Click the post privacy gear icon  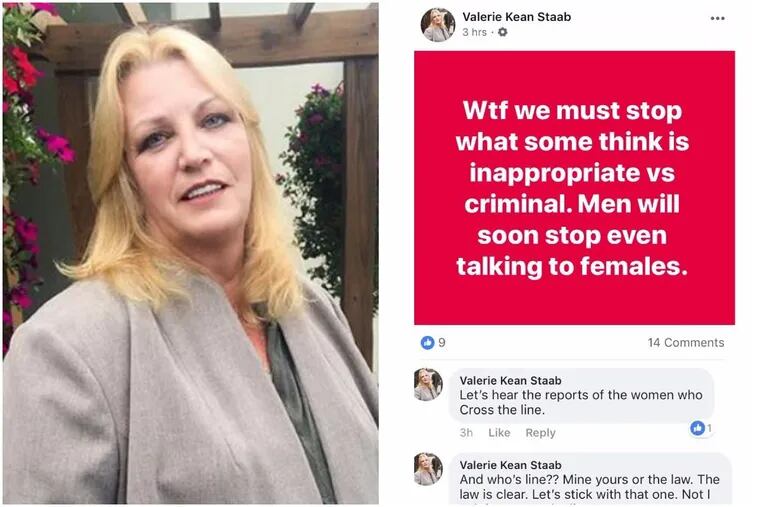tap(503, 32)
